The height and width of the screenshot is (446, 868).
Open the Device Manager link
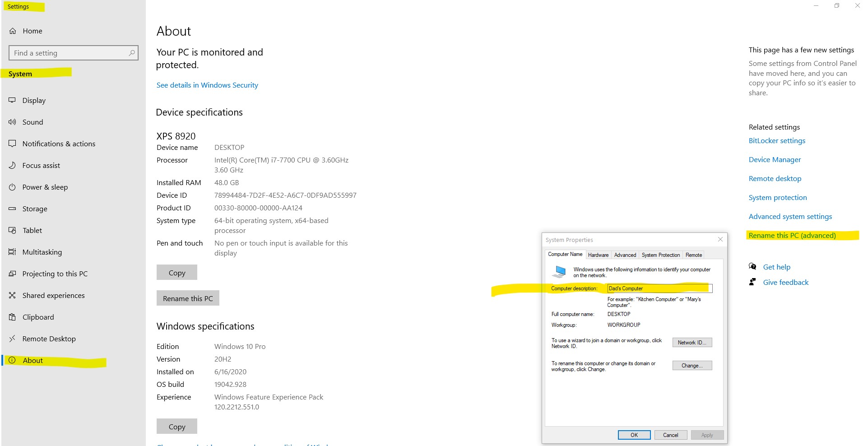click(x=775, y=160)
